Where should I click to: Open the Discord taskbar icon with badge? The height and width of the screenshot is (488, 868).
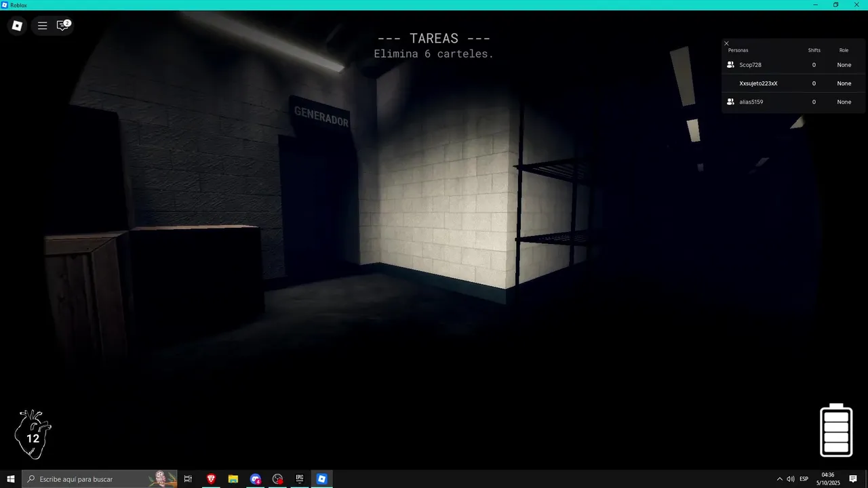tap(256, 479)
